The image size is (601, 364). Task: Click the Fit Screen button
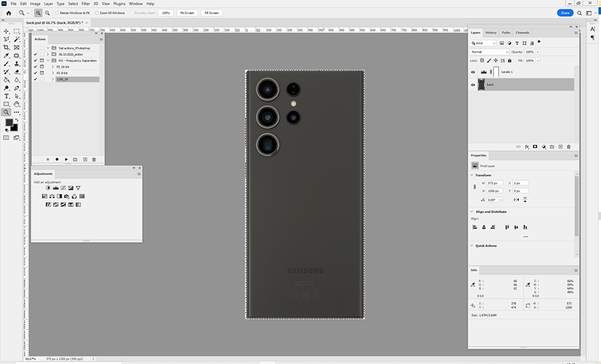(x=188, y=13)
